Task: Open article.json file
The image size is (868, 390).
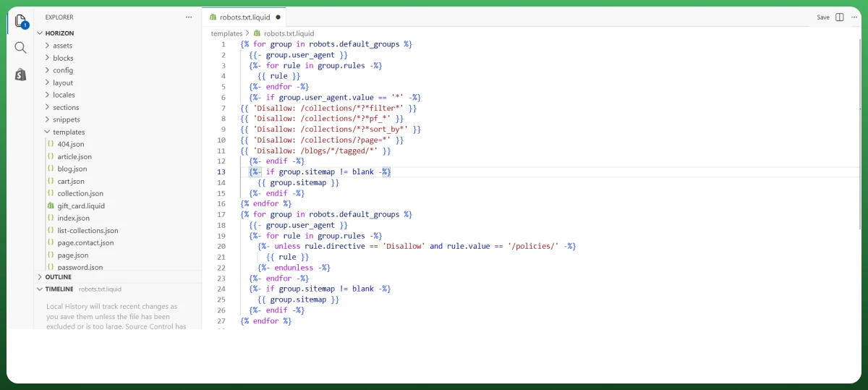Action: pos(75,156)
